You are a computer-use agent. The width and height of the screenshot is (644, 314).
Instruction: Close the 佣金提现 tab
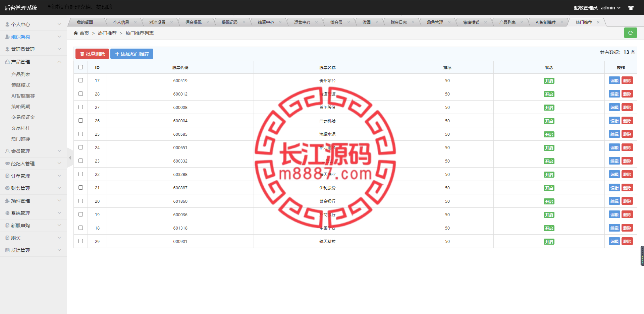208,22
